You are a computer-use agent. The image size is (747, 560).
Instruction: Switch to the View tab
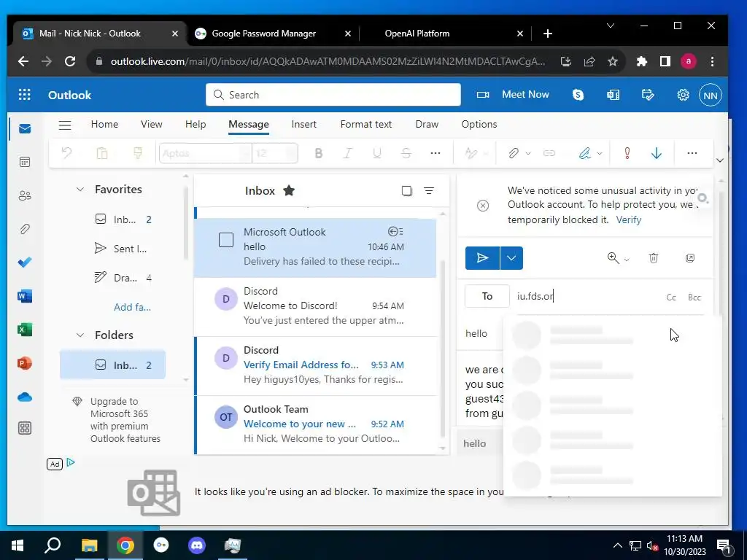pos(152,124)
